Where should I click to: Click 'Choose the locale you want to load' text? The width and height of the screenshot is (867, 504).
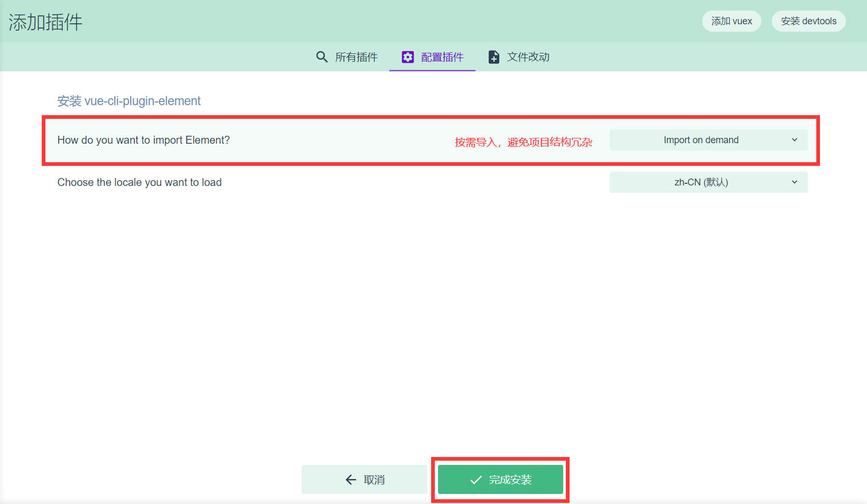[139, 182]
